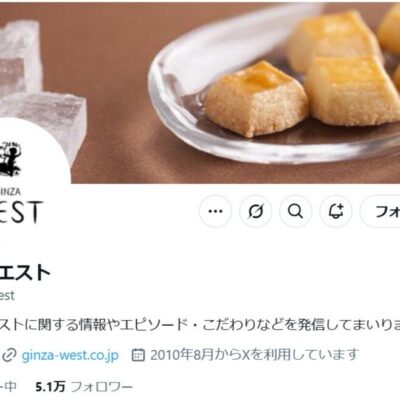Click the link chain icon beside website
The width and height of the screenshot is (400, 400).
(x=9, y=356)
